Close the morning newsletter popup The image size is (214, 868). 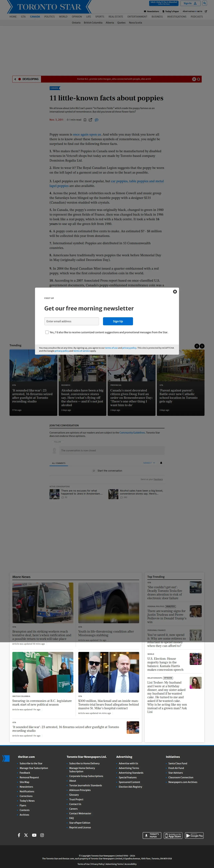click(175, 291)
